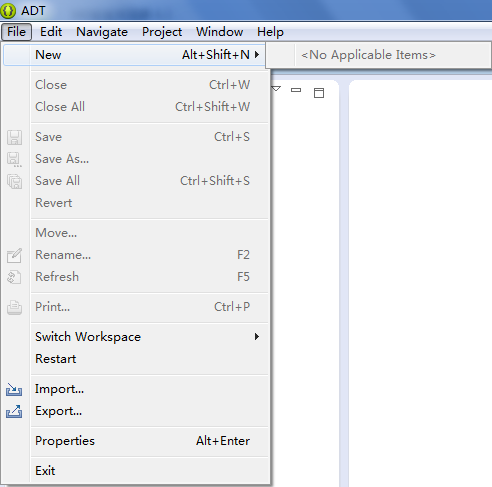Screen dimensions: 492x487
Task: Click the Refresh icon in File menu
Action: pos(14,277)
